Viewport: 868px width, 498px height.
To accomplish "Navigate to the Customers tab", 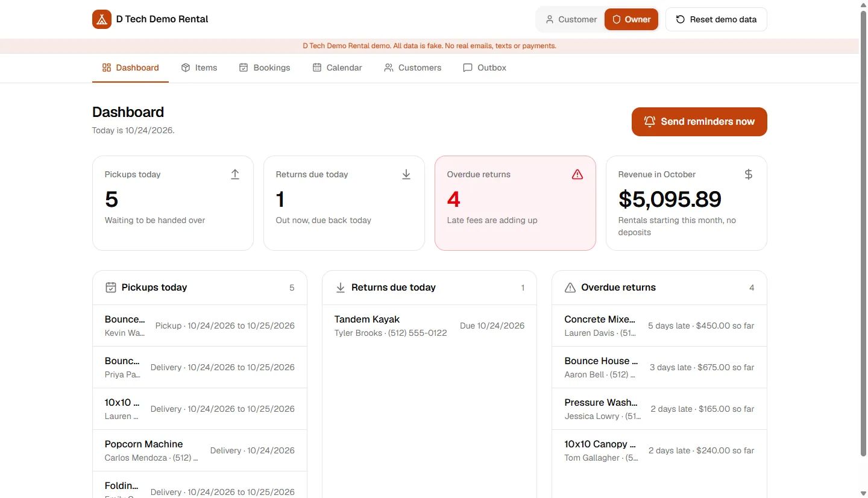I will tap(413, 68).
